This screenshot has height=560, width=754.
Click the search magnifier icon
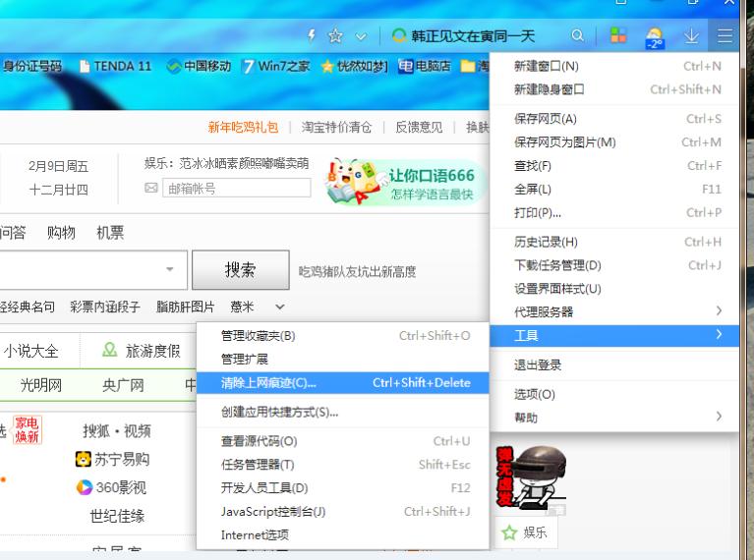click(577, 35)
